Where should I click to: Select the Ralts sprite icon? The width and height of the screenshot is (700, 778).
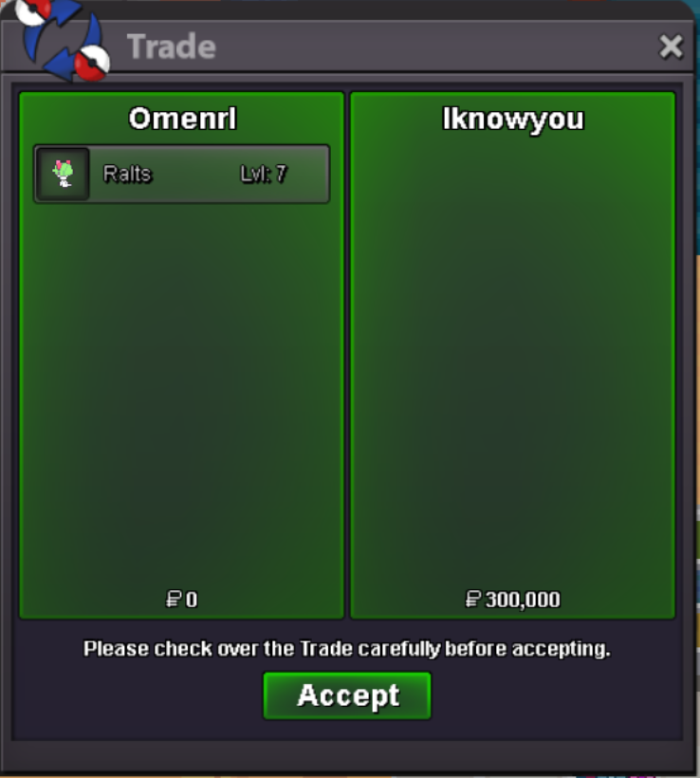pyautogui.click(x=63, y=174)
